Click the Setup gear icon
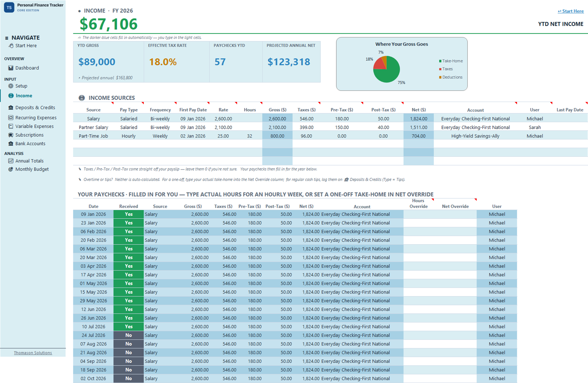The width and height of the screenshot is (588, 383). point(11,86)
